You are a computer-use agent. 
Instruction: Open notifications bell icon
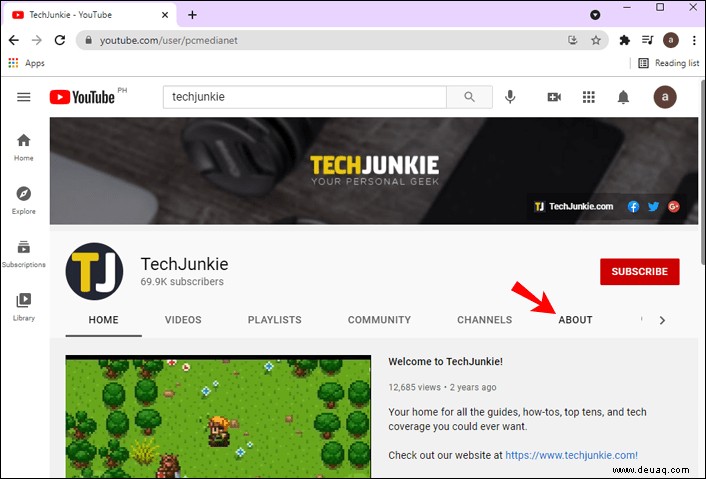click(x=623, y=97)
